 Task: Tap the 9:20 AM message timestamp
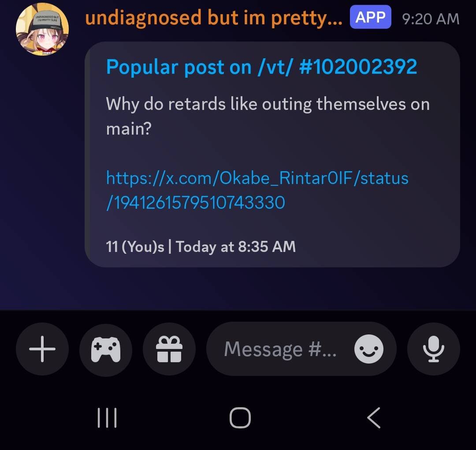tap(431, 19)
